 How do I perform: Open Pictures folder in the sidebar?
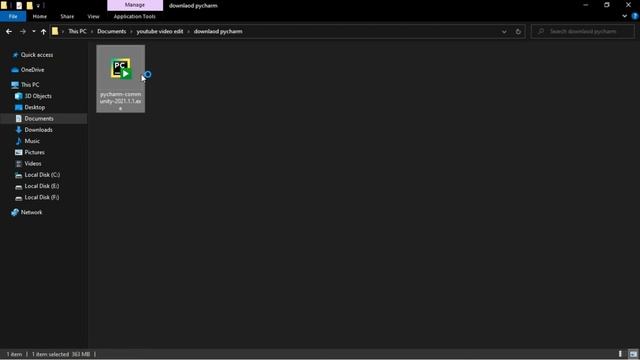tap(34, 152)
